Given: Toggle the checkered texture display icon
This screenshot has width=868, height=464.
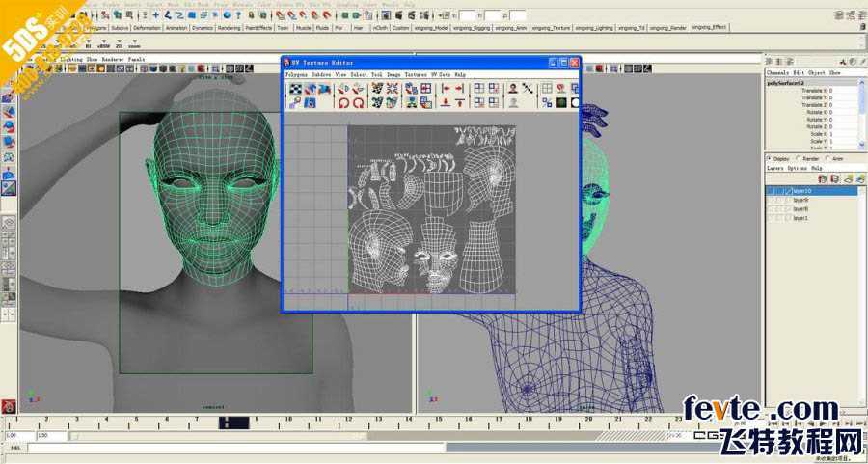Looking at the screenshot, I should pos(296,89).
